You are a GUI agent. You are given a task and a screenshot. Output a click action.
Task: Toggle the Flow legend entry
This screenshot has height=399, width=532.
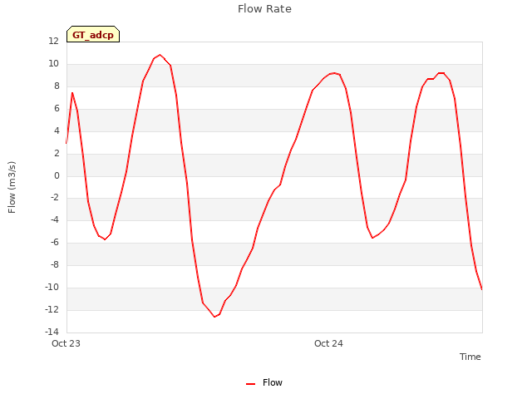pyautogui.click(x=264, y=382)
